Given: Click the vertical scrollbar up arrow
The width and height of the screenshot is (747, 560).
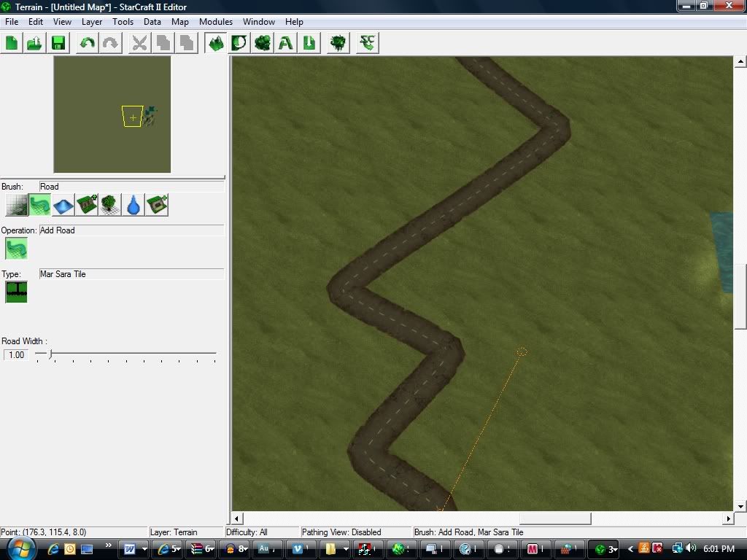Looking at the screenshot, I should coord(740,61).
